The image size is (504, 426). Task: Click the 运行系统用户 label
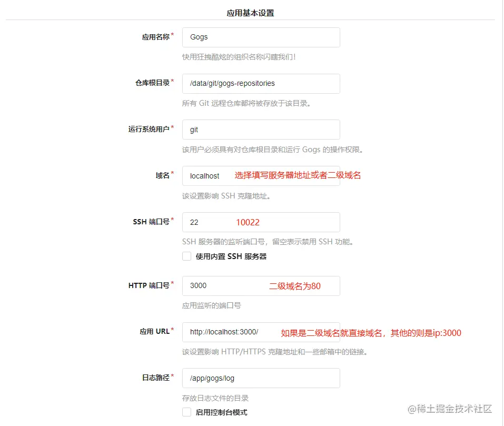click(149, 129)
